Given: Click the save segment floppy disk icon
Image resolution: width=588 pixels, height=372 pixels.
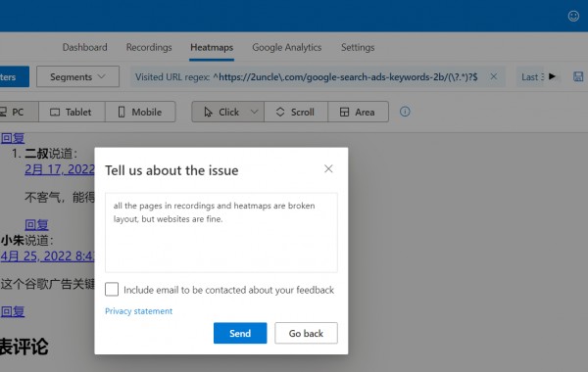Looking at the screenshot, I should 578,76.
